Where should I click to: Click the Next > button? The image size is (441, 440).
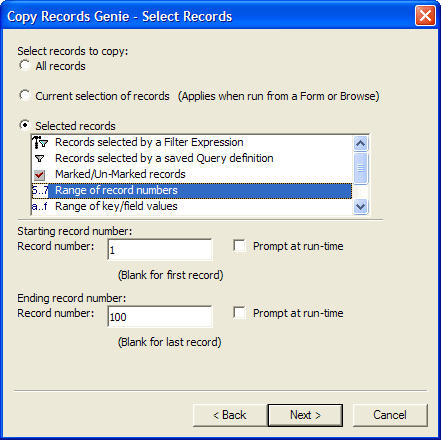(305, 415)
